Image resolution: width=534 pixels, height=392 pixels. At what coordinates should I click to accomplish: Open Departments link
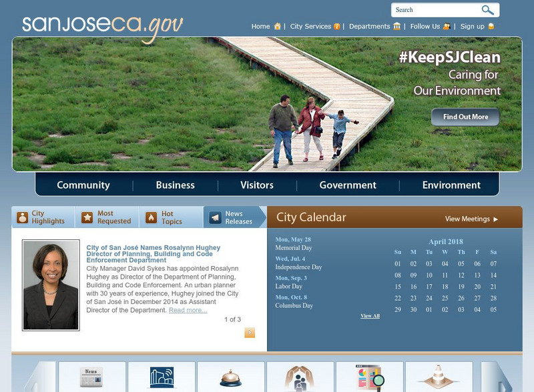[370, 26]
